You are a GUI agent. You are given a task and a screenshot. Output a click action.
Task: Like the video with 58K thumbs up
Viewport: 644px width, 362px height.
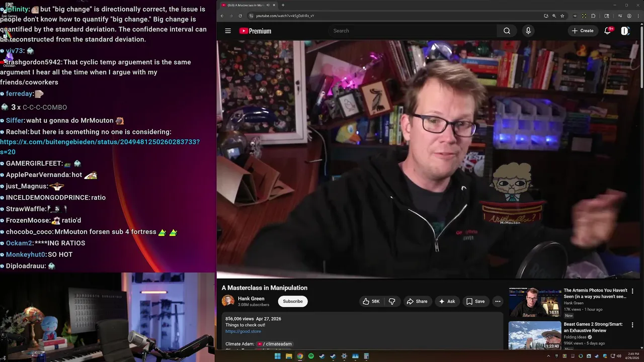[x=371, y=301]
